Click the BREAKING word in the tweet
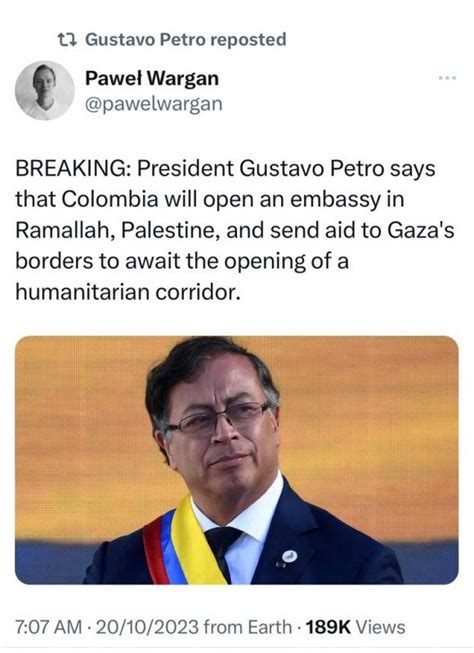This screenshot has width=474, height=653. (x=72, y=169)
